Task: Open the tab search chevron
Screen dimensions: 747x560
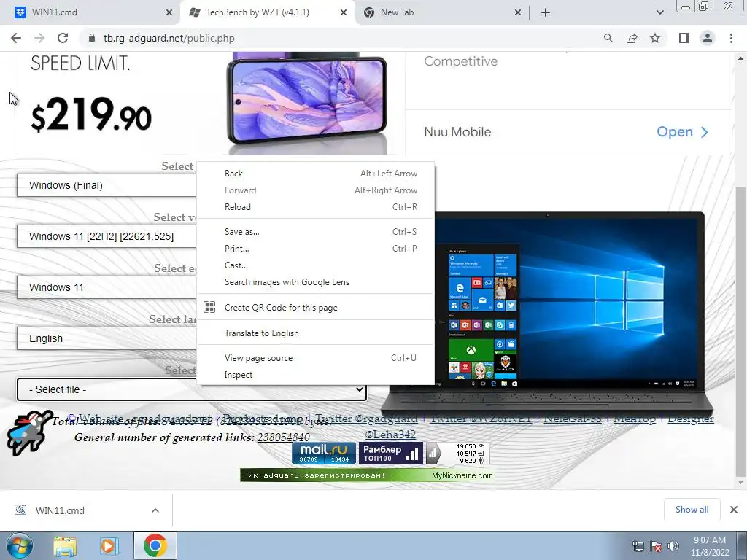Action: click(x=659, y=12)
